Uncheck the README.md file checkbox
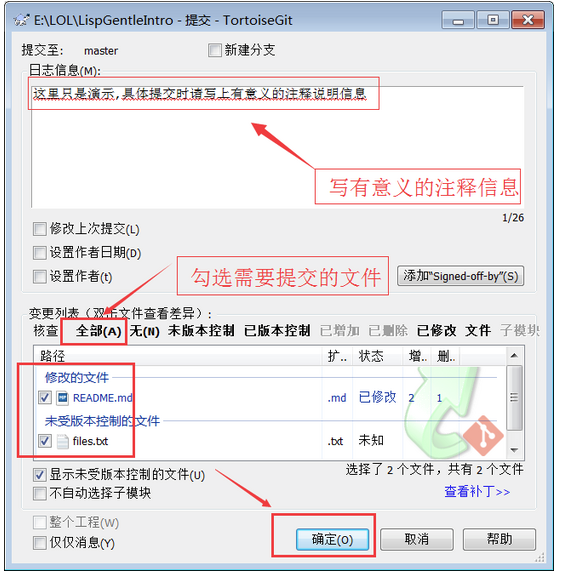 pos(45,398)
